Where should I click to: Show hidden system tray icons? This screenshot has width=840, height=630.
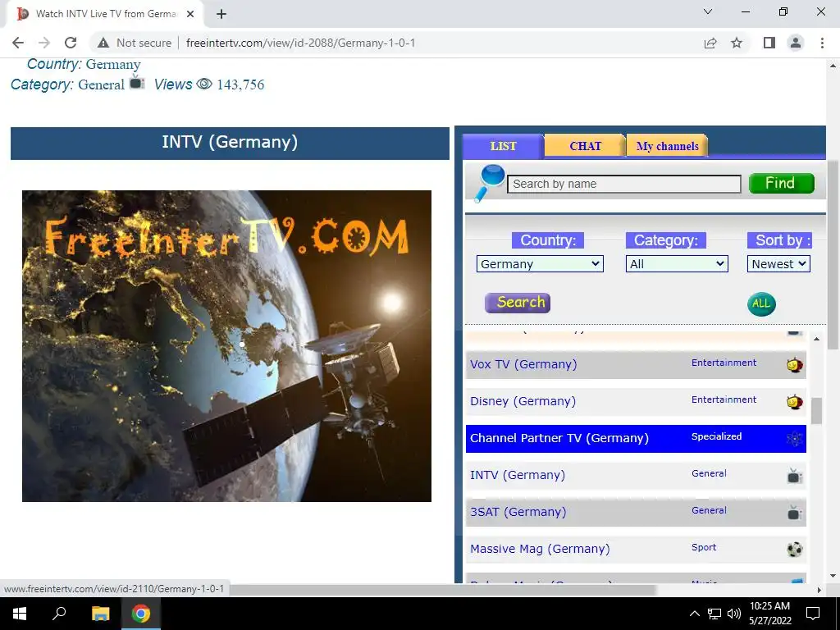coord(694,614)
